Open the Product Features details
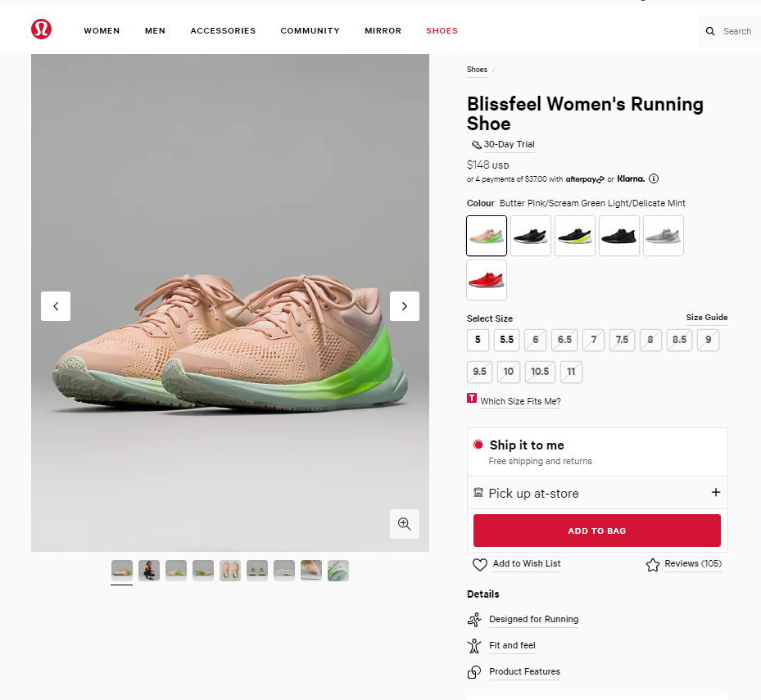Screen dimensions: 761x700 [524, 672]
